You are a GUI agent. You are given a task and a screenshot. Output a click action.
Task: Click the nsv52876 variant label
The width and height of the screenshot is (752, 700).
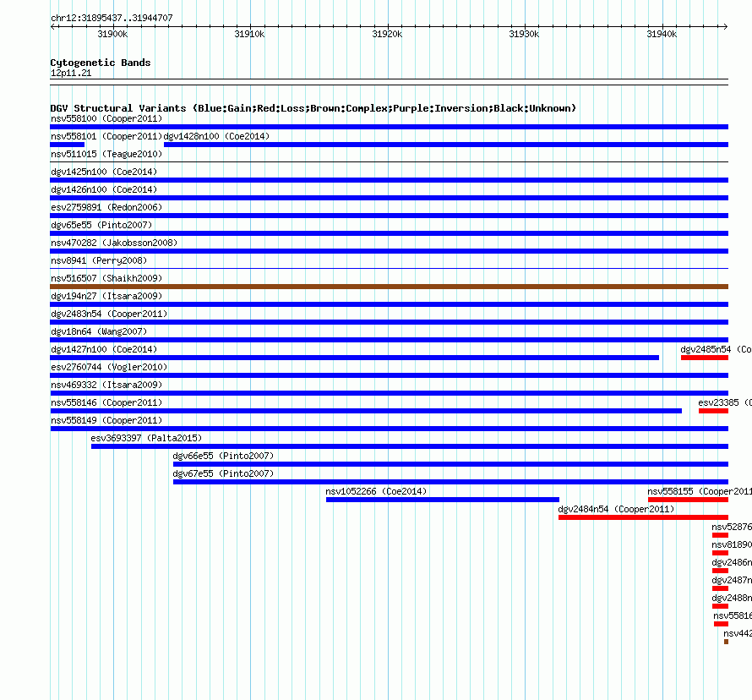pyautogui.click(x=732, y=527)
